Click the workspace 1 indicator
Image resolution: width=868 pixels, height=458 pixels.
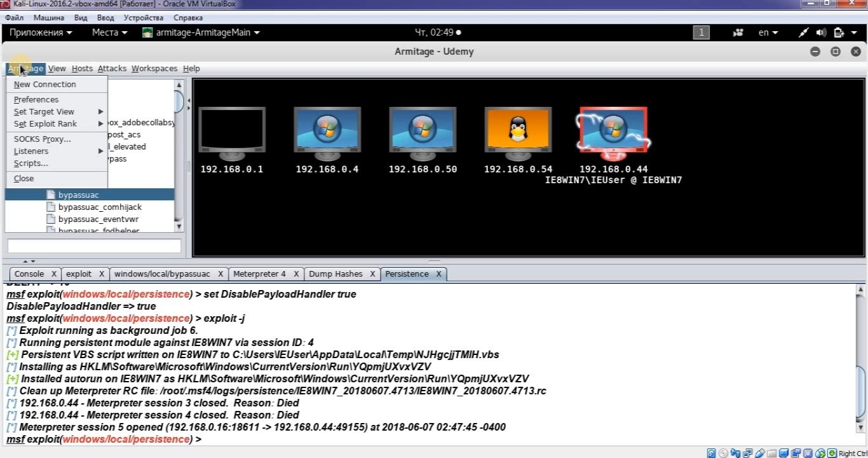(x=701, y=32)
